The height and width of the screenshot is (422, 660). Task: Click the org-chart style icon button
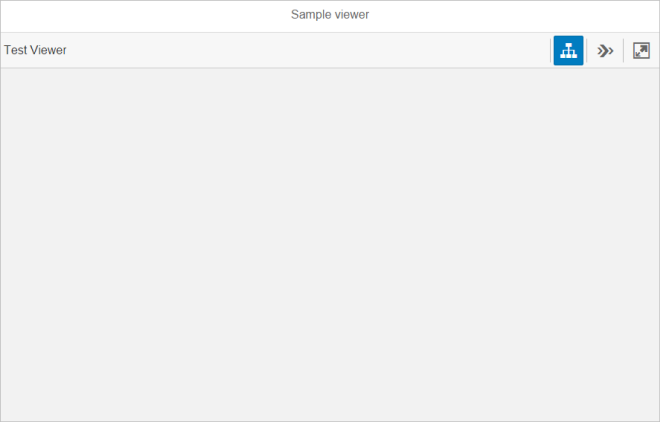point(568,50)
